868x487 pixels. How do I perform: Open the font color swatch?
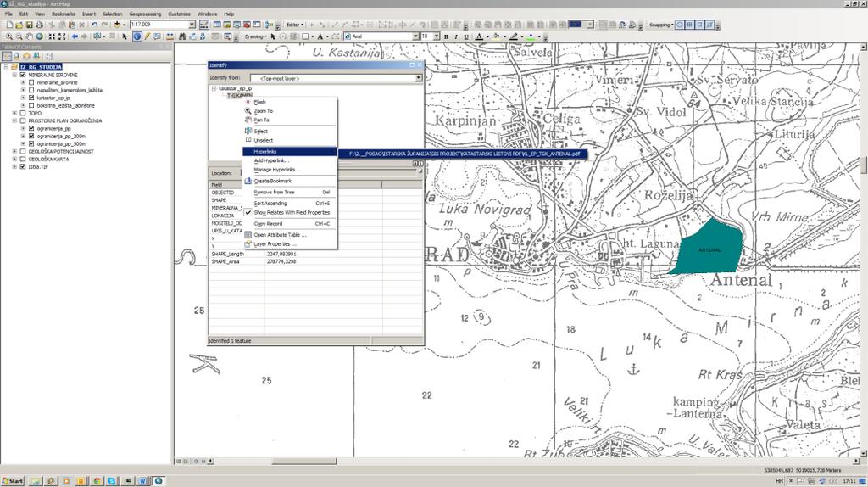pos(480,36)
